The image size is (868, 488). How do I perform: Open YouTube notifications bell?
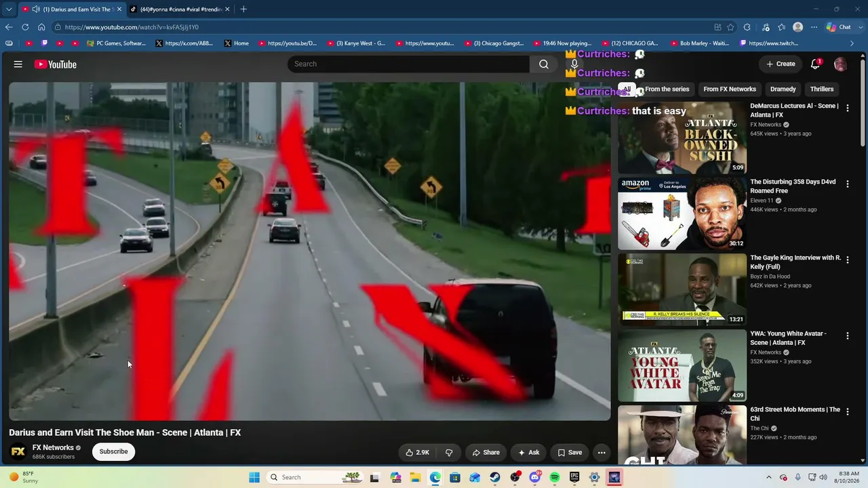[x=815, y=64]
